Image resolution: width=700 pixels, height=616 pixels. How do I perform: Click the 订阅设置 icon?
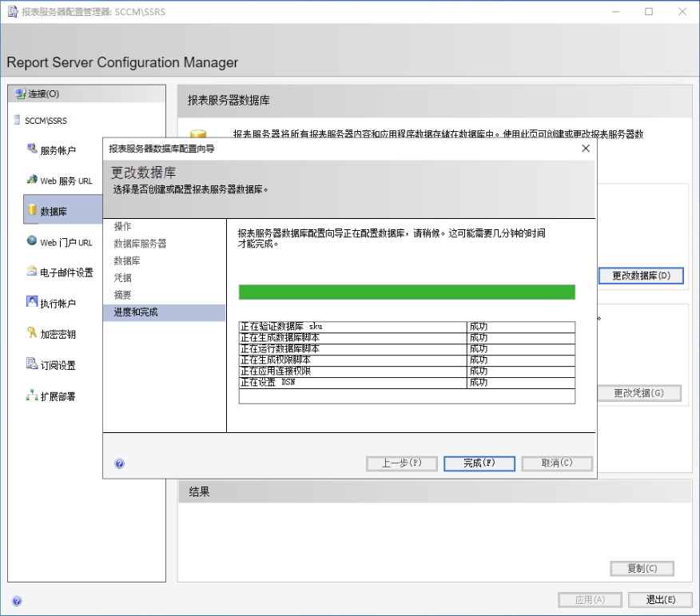[x=32, y=364]
